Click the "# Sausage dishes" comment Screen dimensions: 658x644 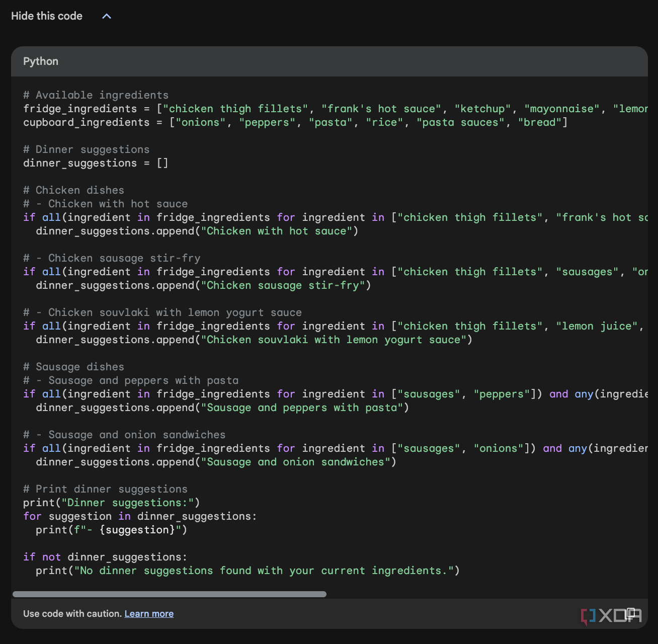click(73, 366)
